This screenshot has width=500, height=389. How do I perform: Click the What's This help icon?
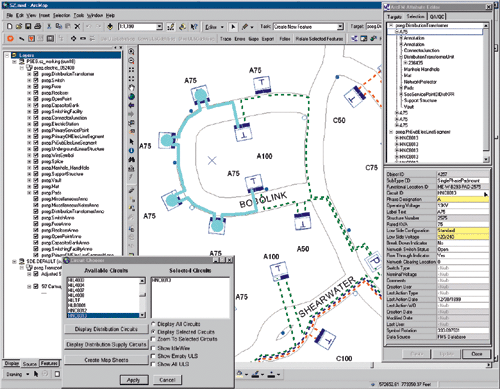pos(194,27)
